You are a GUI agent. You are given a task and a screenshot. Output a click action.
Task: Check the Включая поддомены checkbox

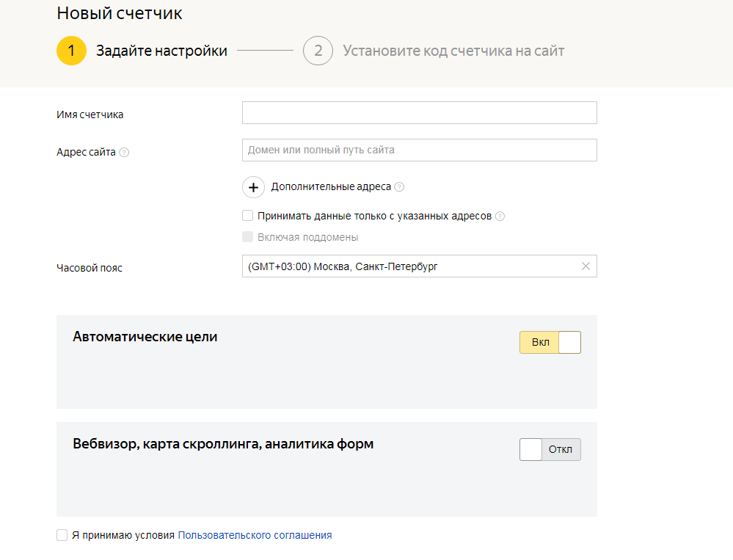(248, 236)
